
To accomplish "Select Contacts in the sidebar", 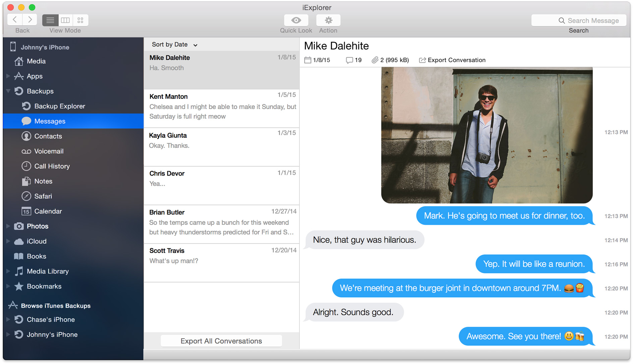I will (48, 136).
